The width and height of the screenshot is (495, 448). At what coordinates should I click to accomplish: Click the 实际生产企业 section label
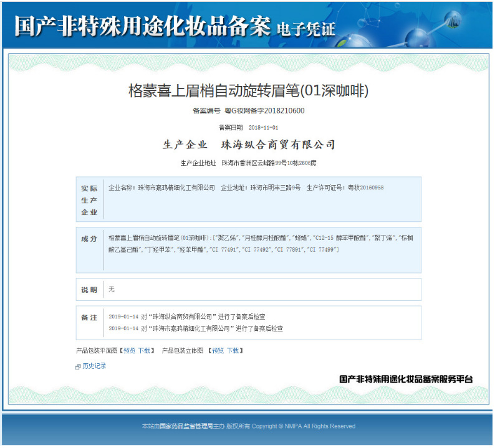pos(89,200)
